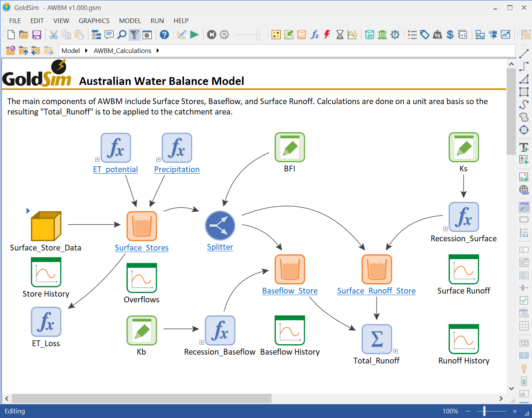Expand ports box beside Total_Runoff element
Viewport: 532px width, 418px height.
pos(395,351)
